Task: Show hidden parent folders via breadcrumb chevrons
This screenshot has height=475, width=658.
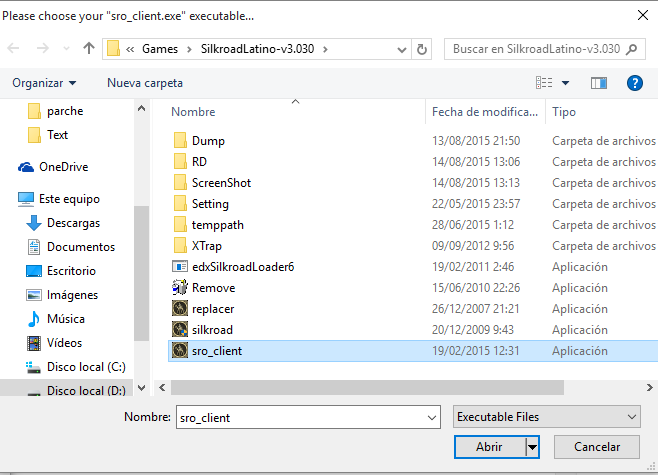Action: [x=130, y=50]
